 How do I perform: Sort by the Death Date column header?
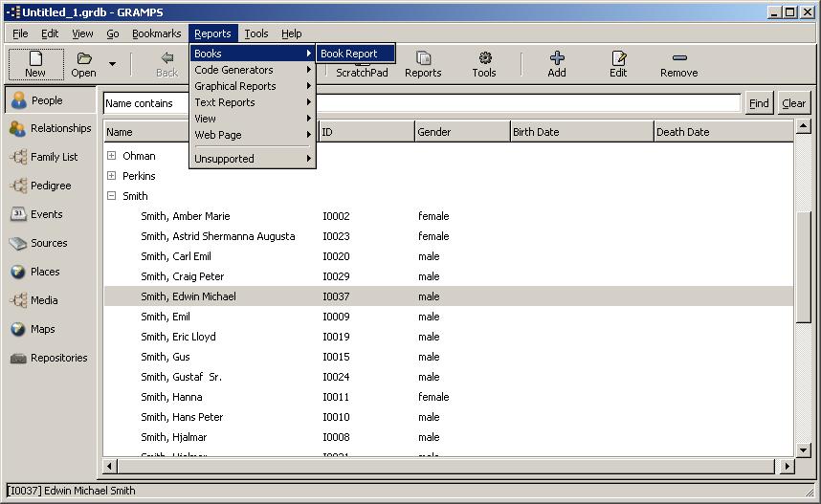[724, 132]
